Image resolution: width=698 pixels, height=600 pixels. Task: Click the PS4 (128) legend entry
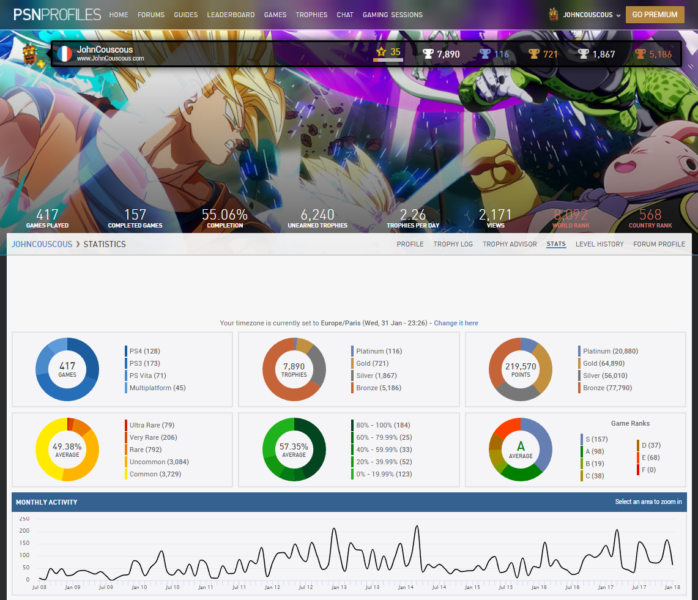(x=143, y=351)
